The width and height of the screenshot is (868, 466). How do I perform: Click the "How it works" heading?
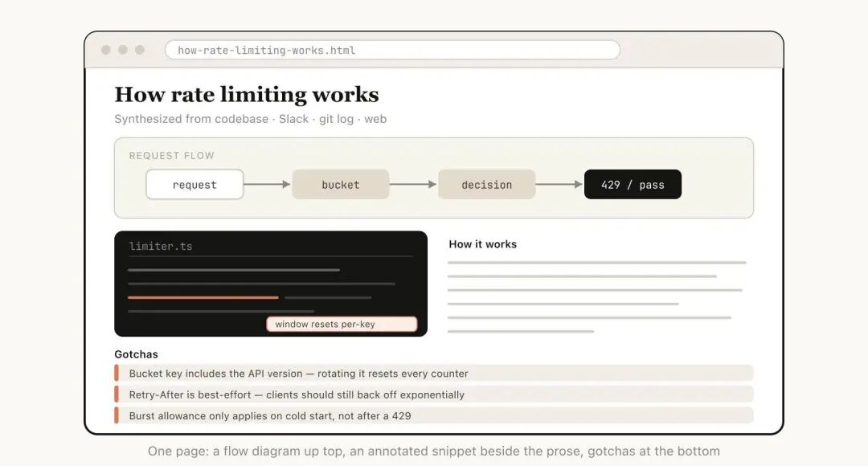[x=483, y=244]
